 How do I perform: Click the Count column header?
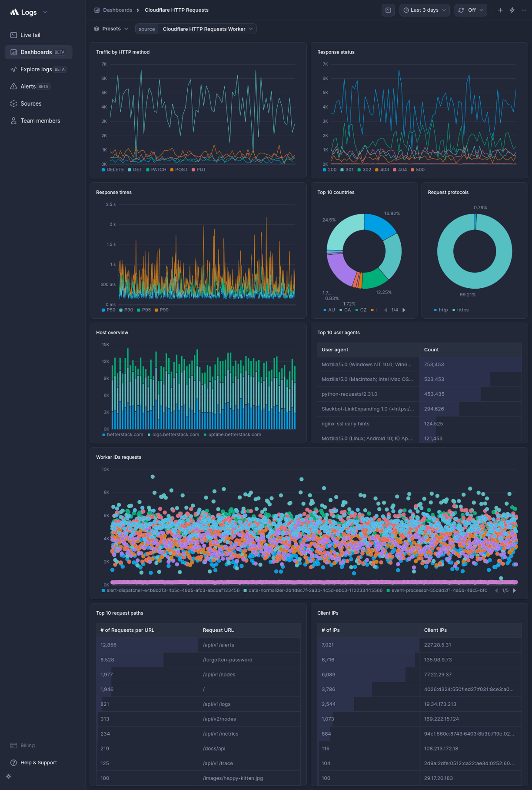point(471,350)
